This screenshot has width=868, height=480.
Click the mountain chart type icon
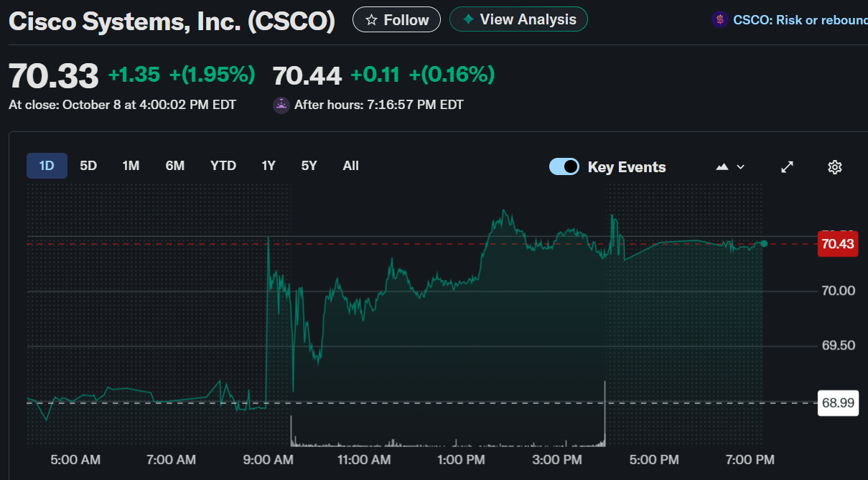pos(722,167)
